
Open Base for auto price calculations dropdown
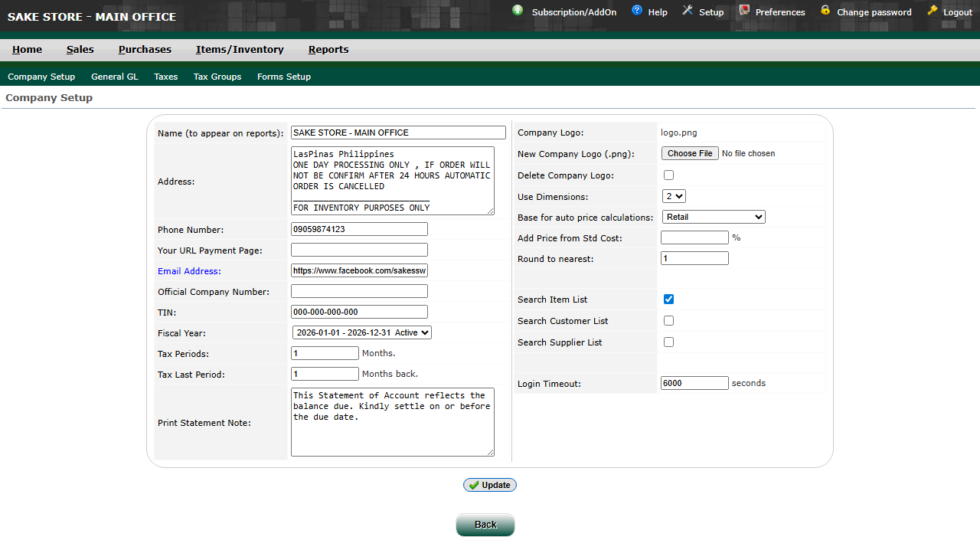[713, 217]
